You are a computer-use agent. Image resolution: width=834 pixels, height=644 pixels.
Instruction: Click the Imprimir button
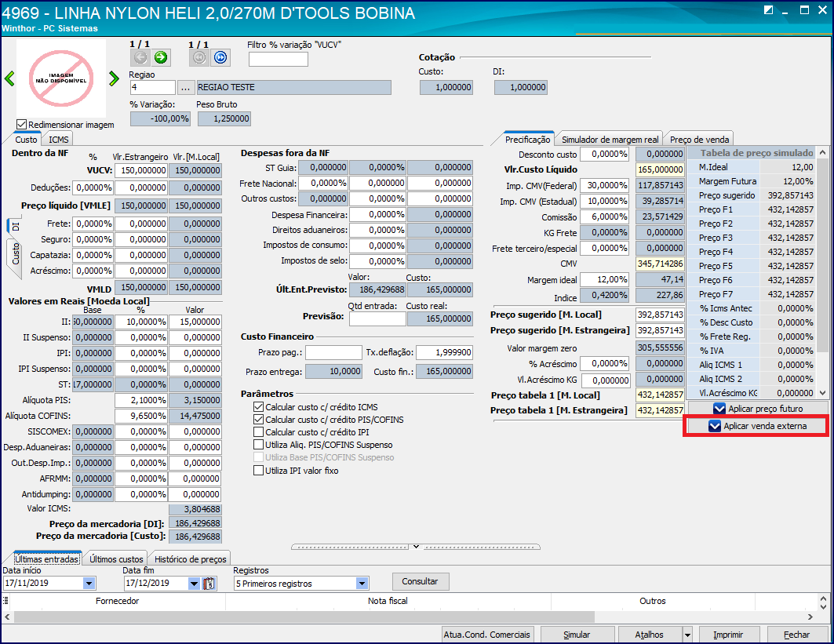click(x=728, y=635)
